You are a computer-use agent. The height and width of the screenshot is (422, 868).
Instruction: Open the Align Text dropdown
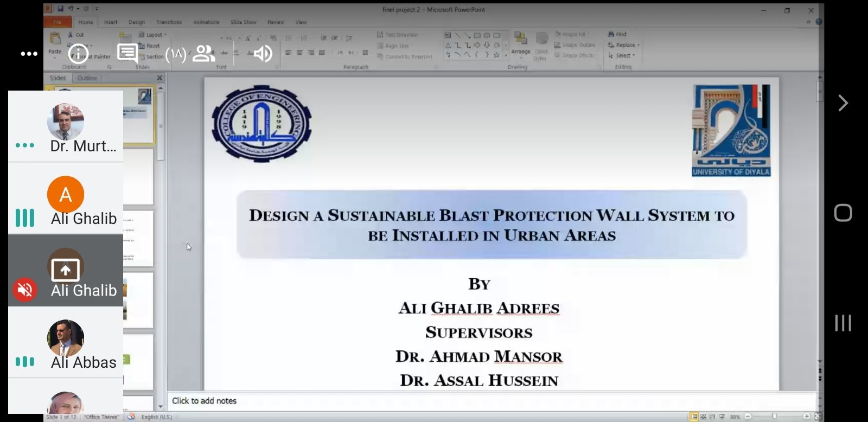(x=393, y=46)
